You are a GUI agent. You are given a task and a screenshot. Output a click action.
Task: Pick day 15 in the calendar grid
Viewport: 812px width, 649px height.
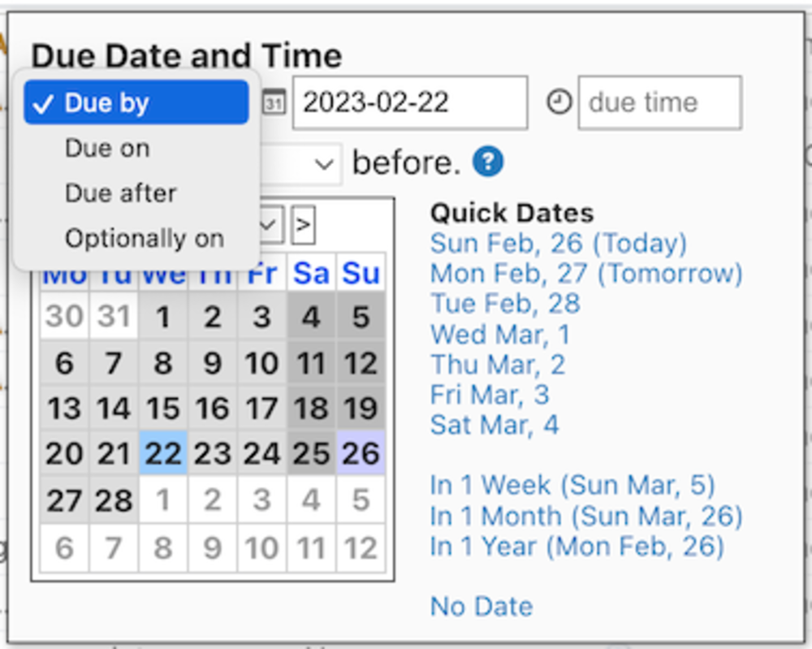(163, 408)
